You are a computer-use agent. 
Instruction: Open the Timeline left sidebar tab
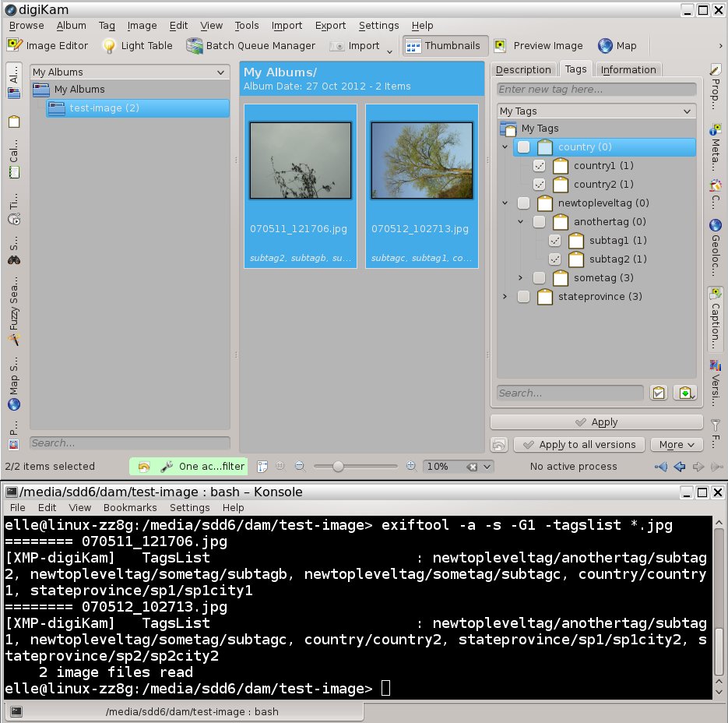[x=14, y=209]
